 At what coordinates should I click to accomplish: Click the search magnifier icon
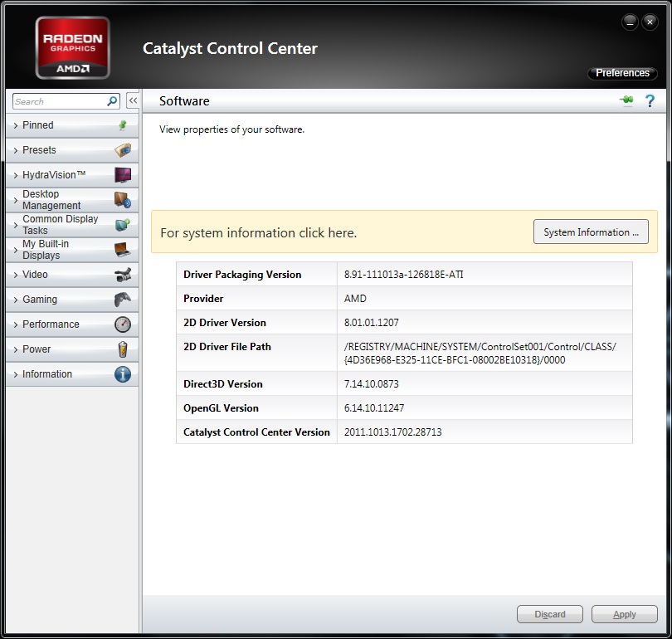pos(112,101)
